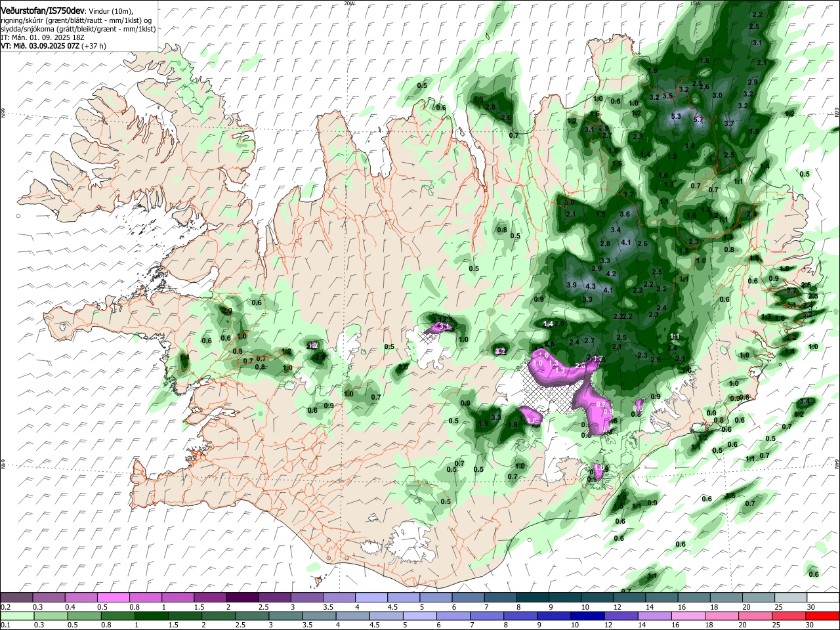
Task: Pick upper legend swatch between 2 and 2.5
Action: pyautogui.click(x=242, y=598)
